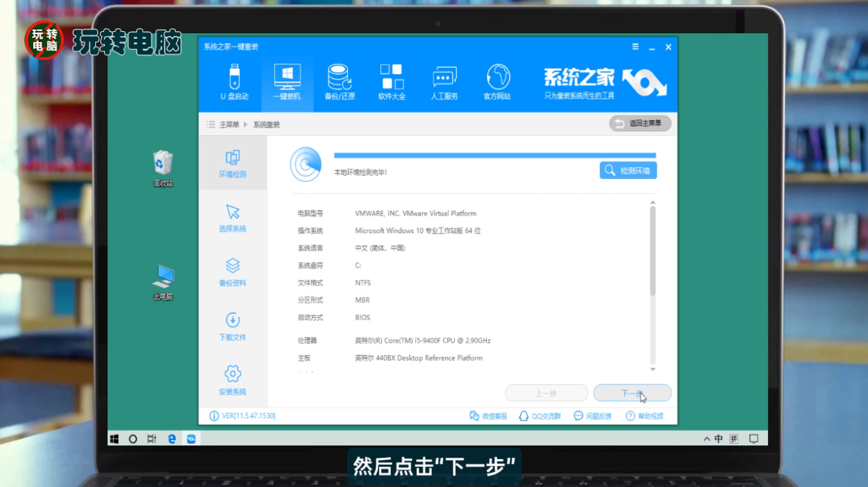Select 选择系统 step in sidebar
The height and width of the screenshot is (487, 868).
click(x=233, y=218)
